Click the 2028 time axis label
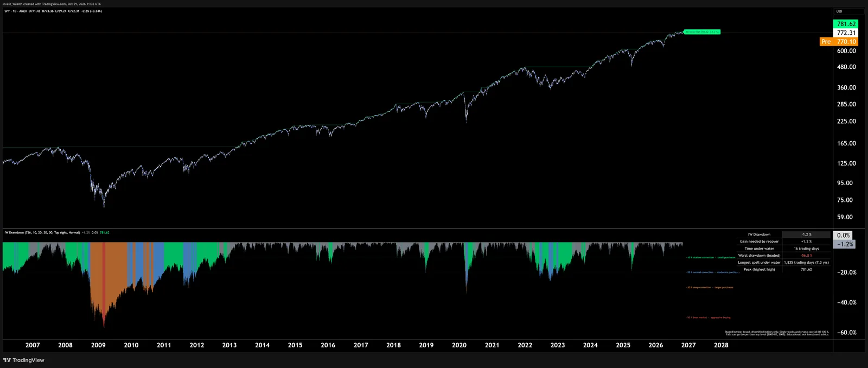 722,345
